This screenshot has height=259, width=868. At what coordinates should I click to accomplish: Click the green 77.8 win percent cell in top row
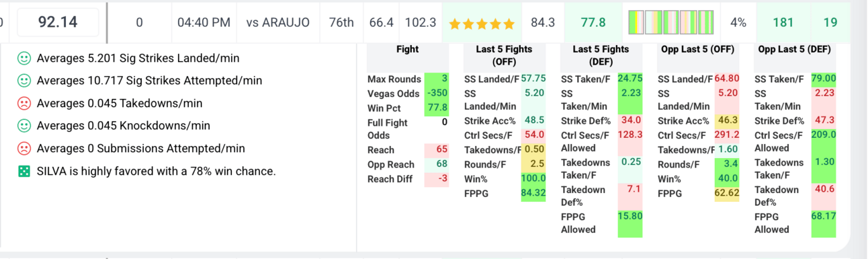(593, 22)
